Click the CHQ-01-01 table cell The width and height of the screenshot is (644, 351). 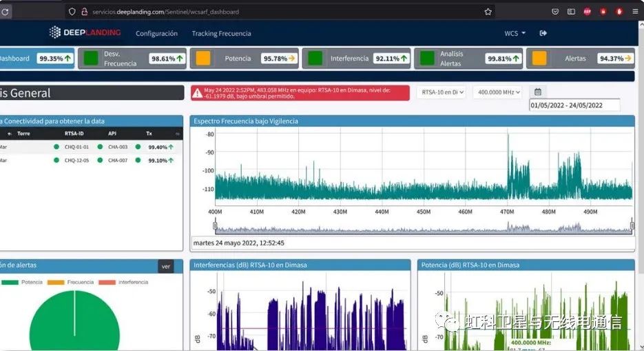click(76, 147)
